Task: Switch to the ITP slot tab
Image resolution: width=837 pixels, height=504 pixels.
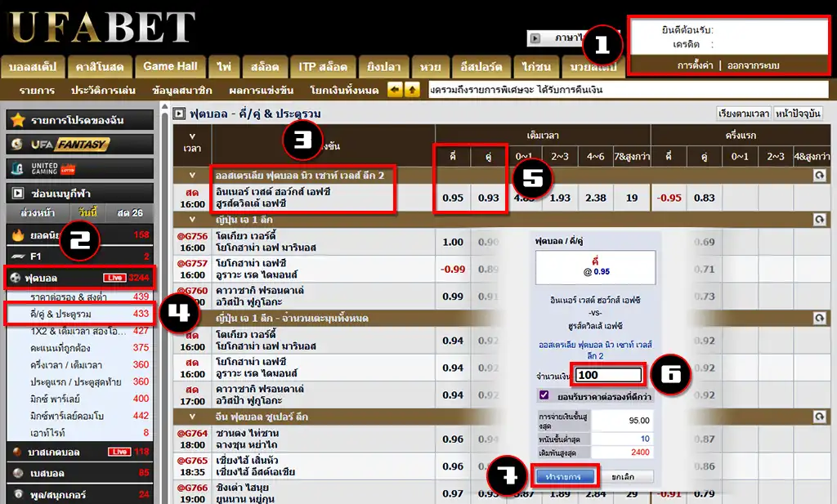Action: (x=322, y=67)
